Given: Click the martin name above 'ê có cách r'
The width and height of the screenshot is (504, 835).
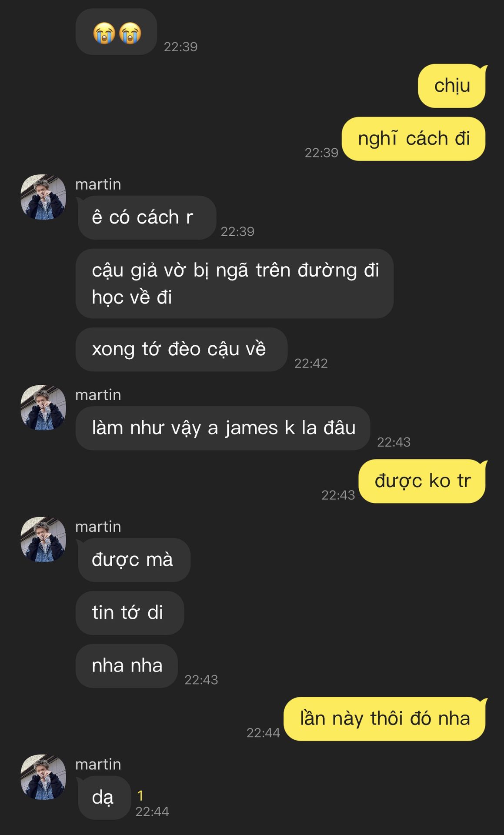Looking at the screenshot, I should pyautogui.click(x=98, y=184).
